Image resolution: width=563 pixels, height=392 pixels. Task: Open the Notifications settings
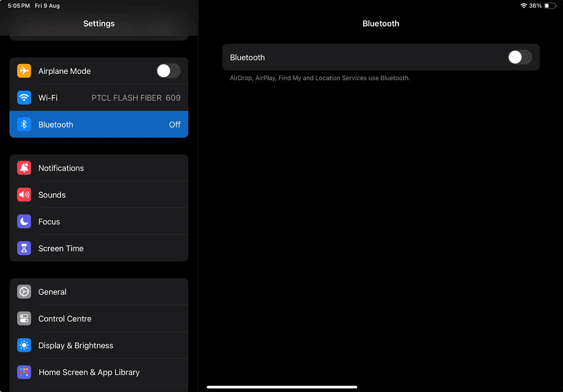61,168
